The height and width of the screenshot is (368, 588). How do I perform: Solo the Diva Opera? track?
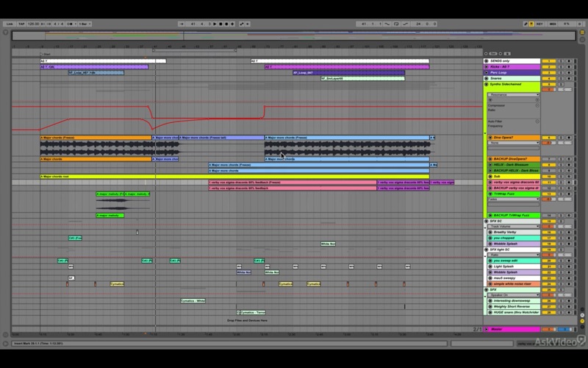[561, 138]
